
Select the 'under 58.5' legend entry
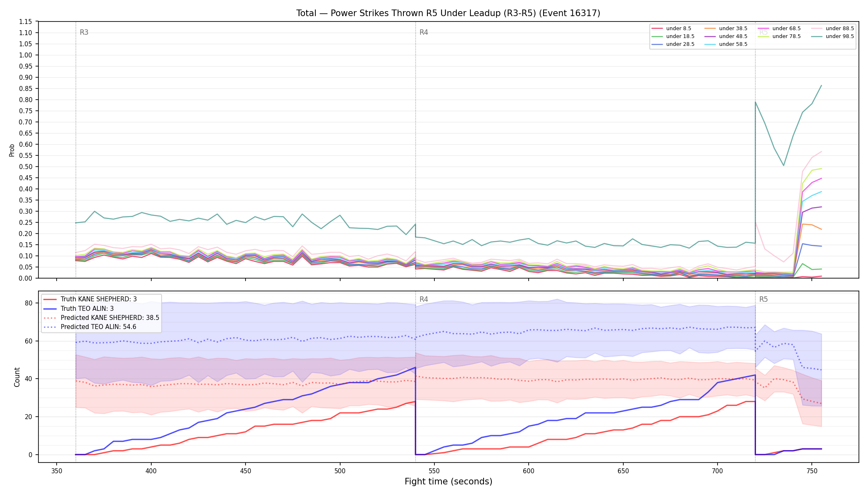tap(726, 44)
